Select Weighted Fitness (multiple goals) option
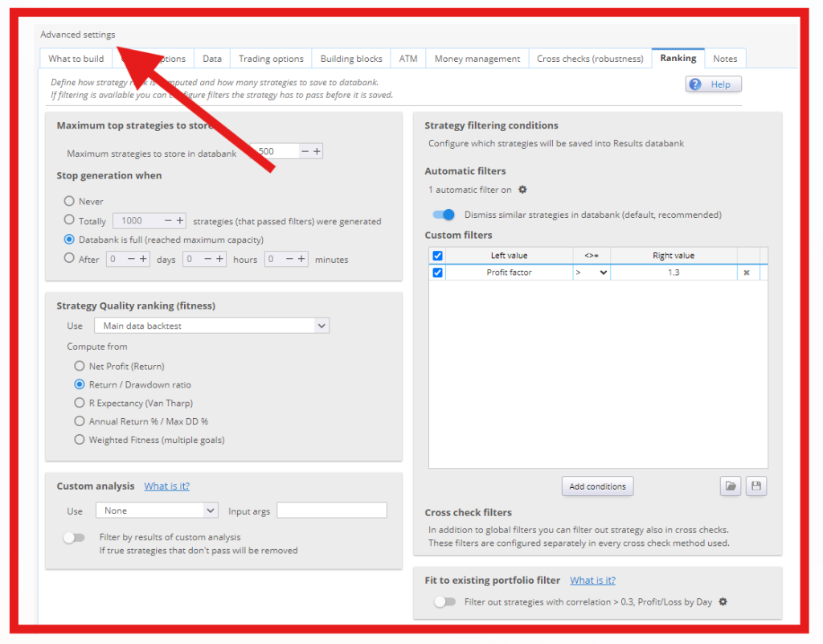Screen dimensions: 823x644 pos(80,440)
